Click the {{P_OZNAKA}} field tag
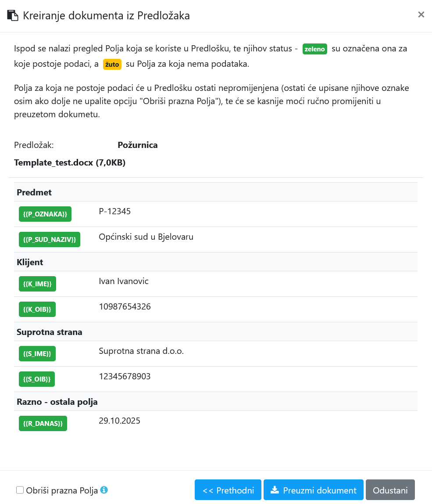Image resolution: width=432 pixels, height=504 pixels. [x=45, y=214]
